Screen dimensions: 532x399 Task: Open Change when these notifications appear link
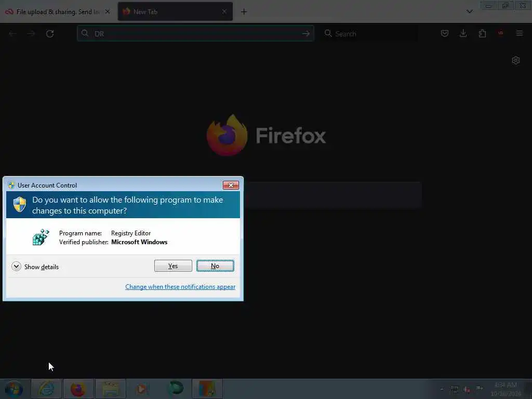180,287
